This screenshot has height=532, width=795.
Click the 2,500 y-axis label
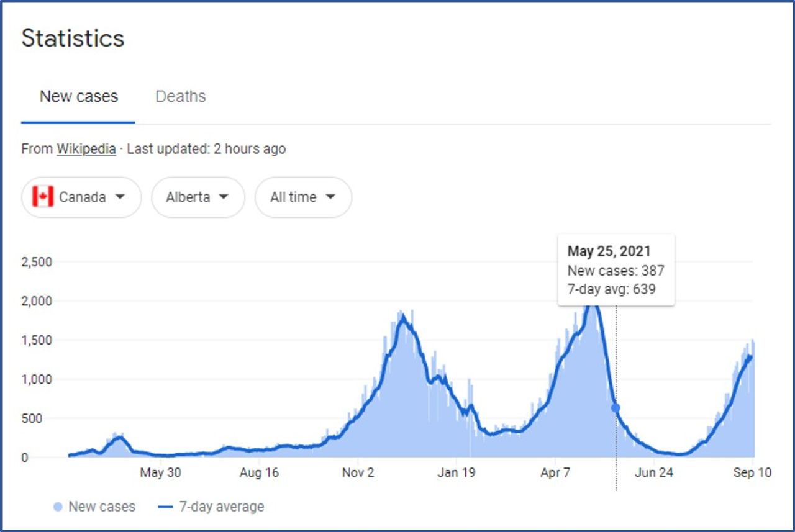37,262
